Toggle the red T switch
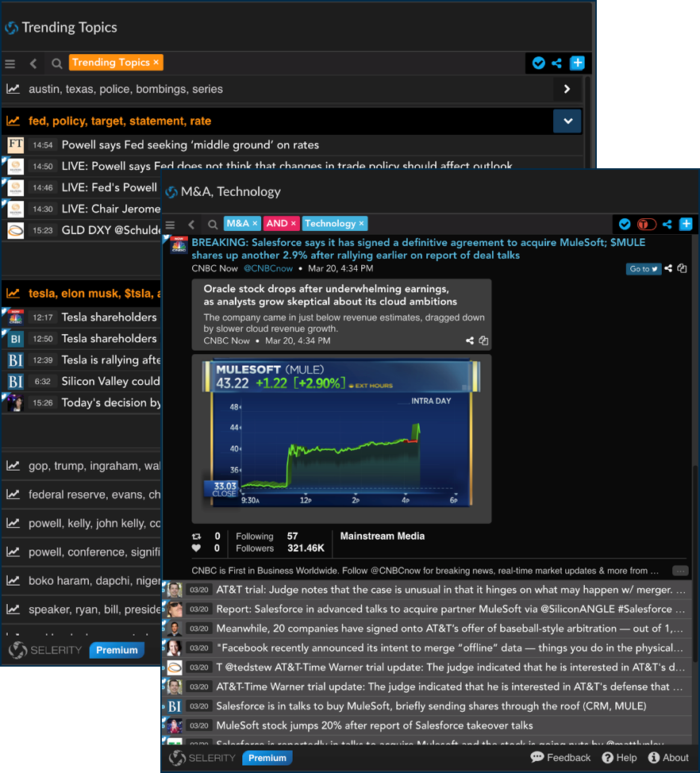700x773 pixels. (646, 225)
